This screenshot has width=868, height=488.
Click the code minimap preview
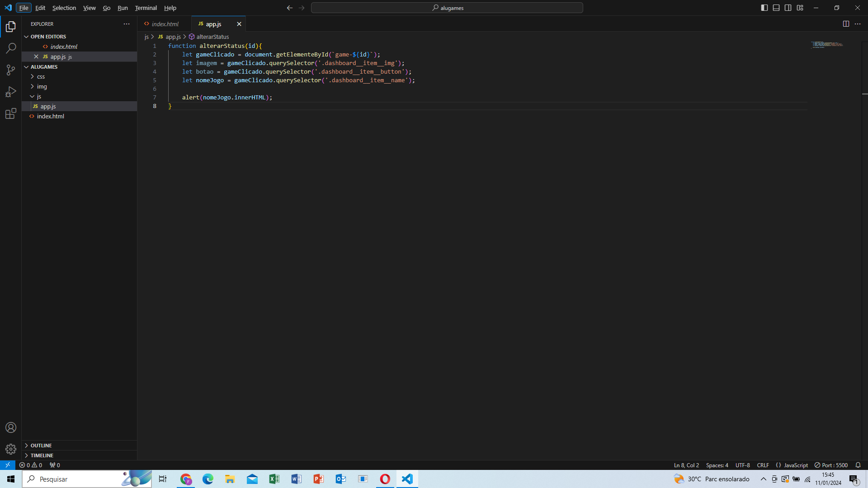click(827, 44)
